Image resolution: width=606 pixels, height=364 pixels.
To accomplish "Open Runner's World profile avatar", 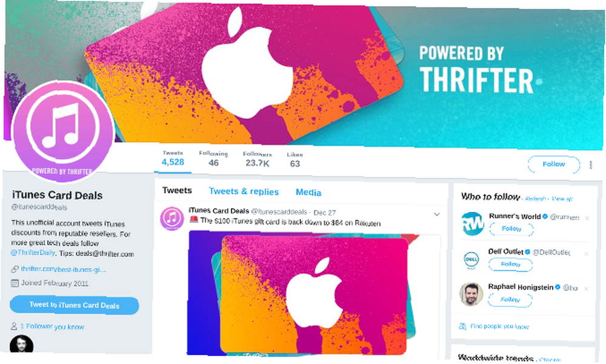I will tap(473, 223).
